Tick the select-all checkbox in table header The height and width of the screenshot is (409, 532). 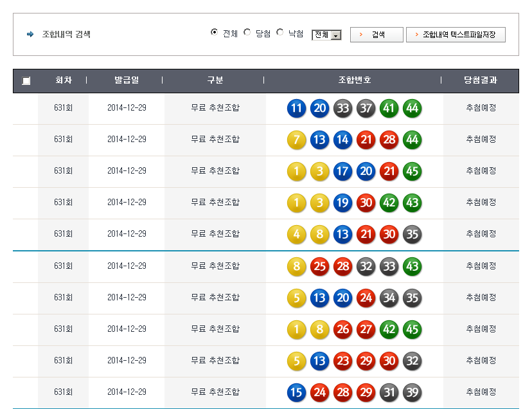click(26, 81)
